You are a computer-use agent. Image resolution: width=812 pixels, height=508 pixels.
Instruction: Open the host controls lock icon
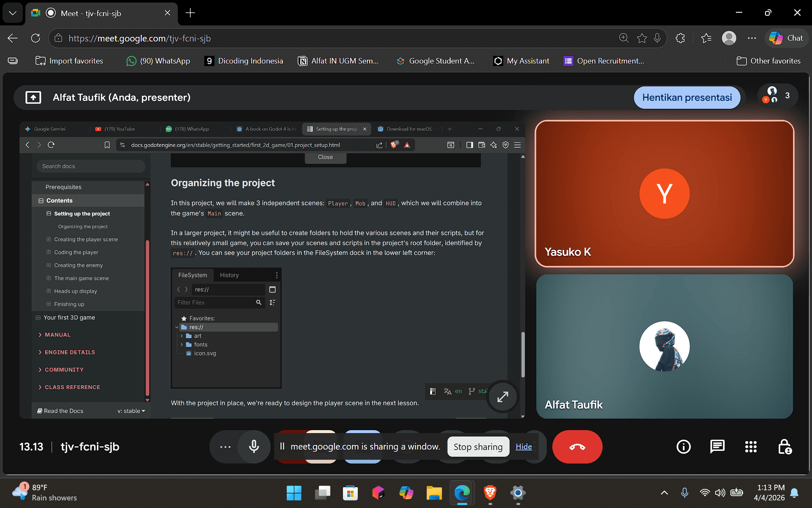tap(785, 447)
